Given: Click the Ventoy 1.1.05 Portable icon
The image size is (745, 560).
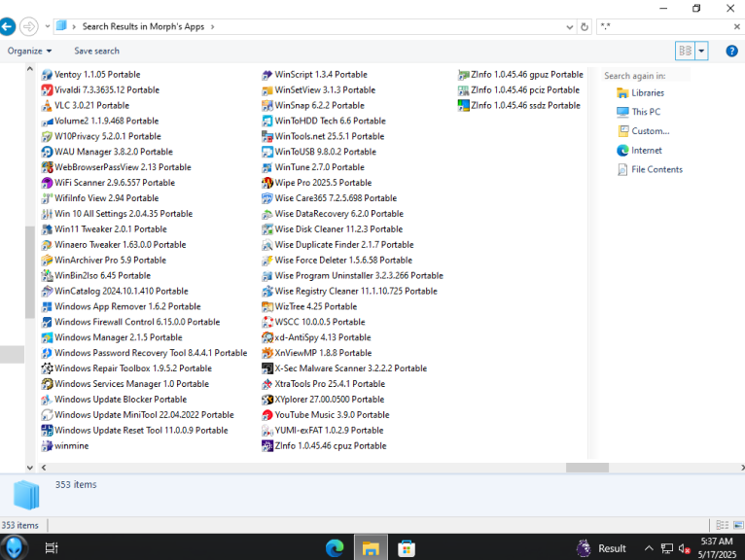Looking at the screenshot, I should [47, 75].
